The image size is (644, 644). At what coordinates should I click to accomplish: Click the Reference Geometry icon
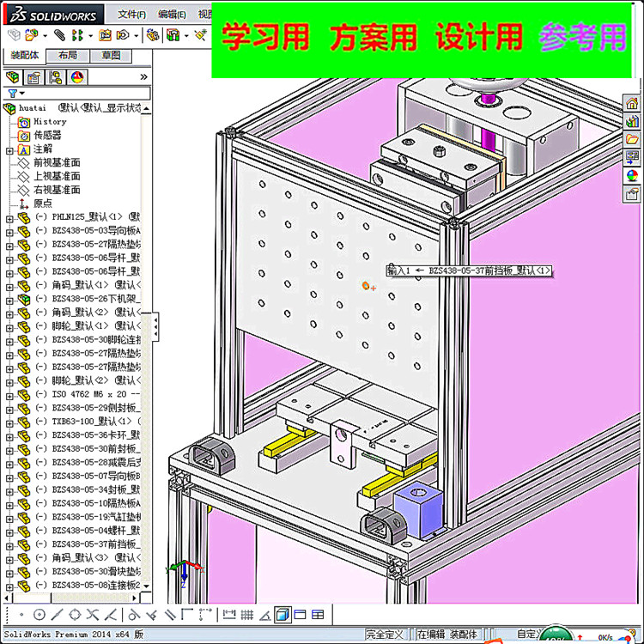click(x=201, y=35)
